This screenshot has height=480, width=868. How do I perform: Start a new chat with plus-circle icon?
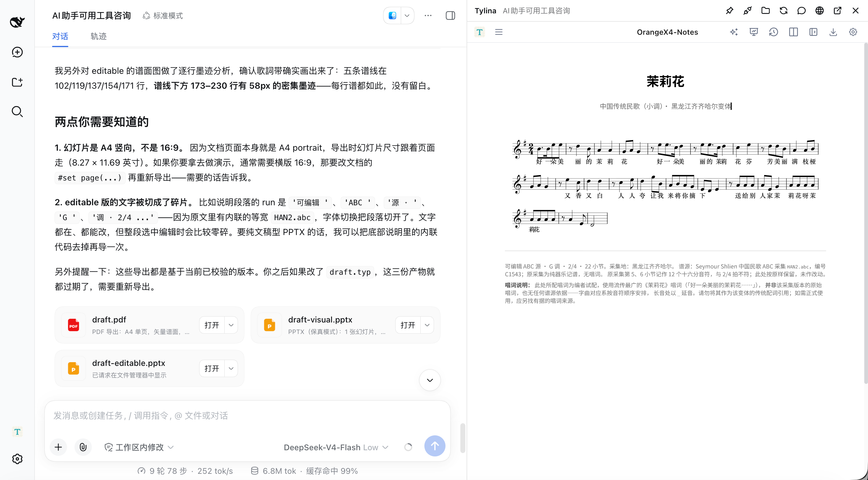coord(17,52)
